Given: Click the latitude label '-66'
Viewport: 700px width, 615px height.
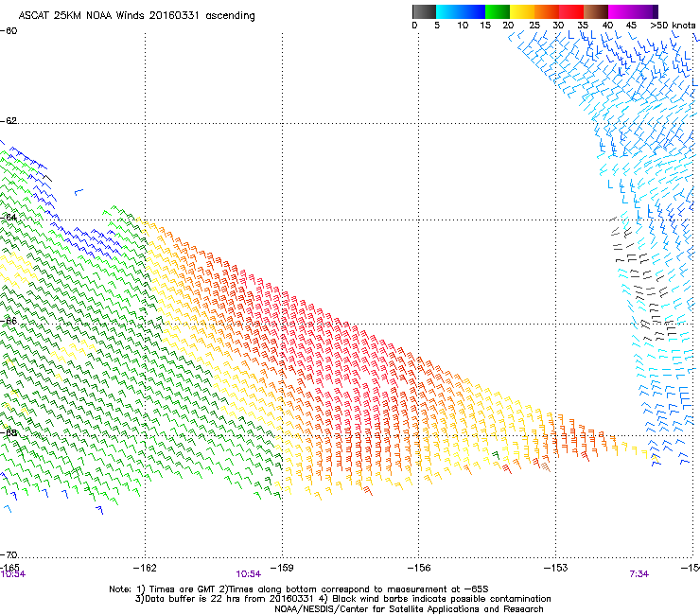Looking at the screenshot, I should 9,321.
